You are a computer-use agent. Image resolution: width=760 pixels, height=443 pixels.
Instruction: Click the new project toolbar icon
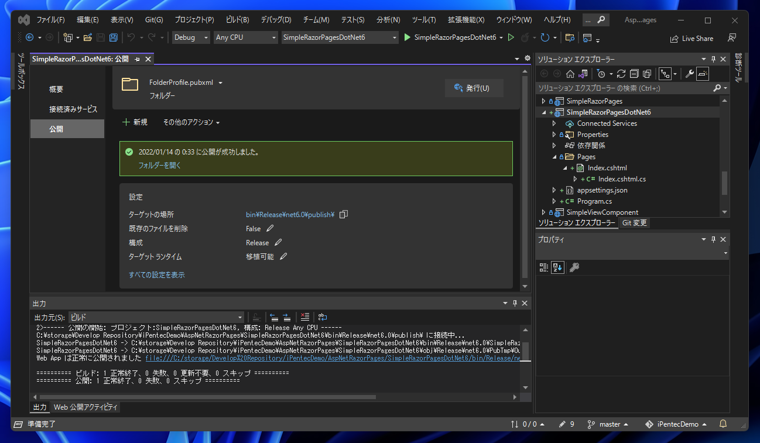tap(68, 37)
